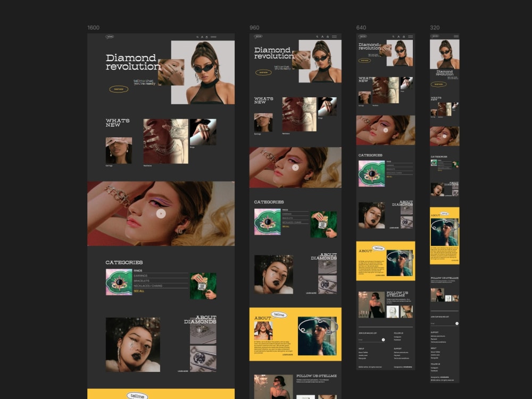Select the 1600 breakpoint label
This screenshot has height=399, width=532.
(93, 28)
